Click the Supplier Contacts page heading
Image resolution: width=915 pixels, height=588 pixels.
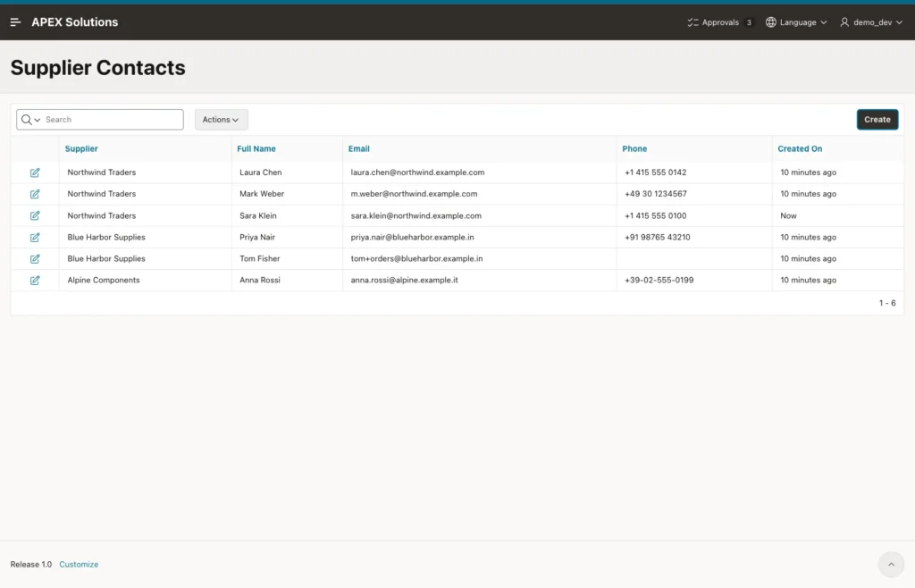point(98,68)
